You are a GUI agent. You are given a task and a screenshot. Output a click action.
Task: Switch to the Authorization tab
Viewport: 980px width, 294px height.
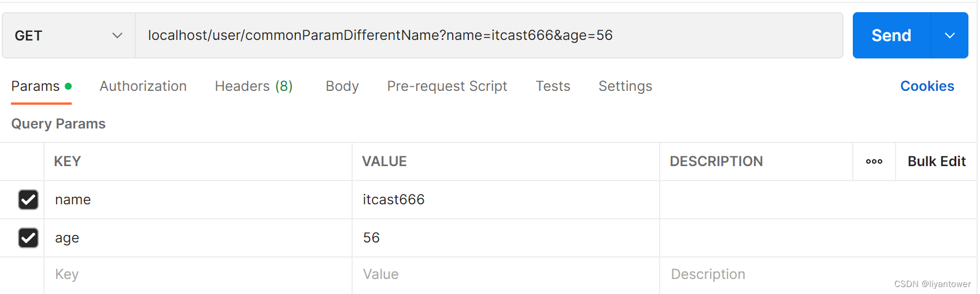coord(143,86)
